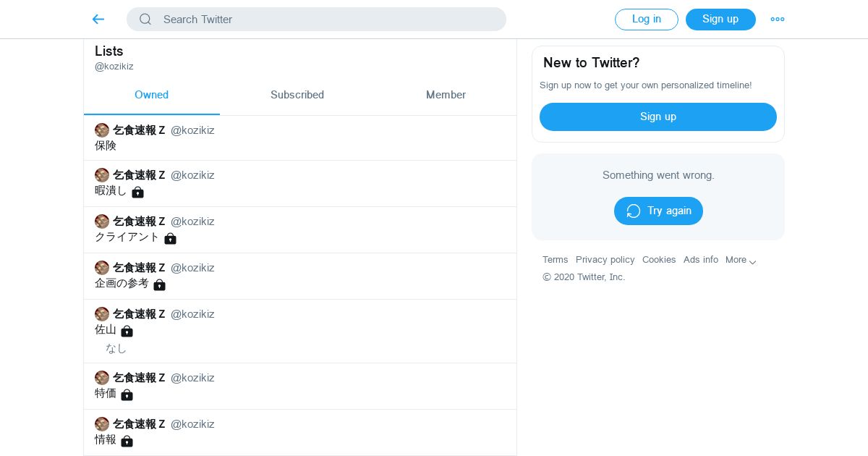Focus the Search Twitter field

(325, 20)
